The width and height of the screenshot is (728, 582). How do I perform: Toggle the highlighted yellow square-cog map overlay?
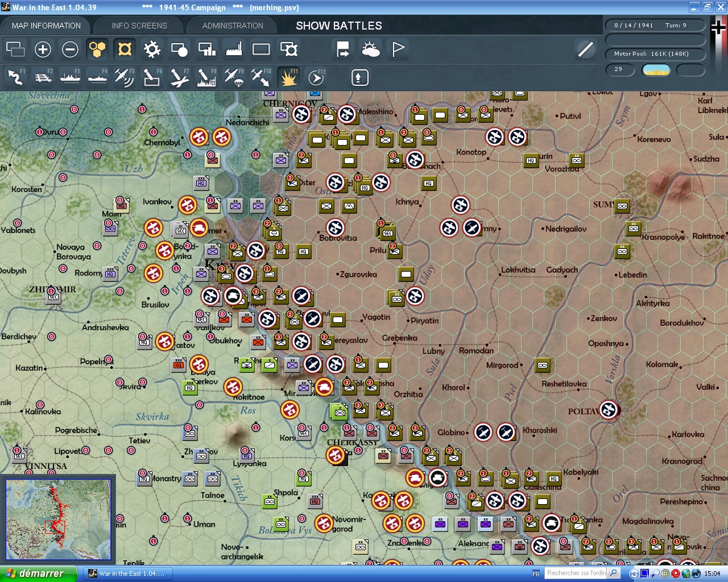click(125, 49)
